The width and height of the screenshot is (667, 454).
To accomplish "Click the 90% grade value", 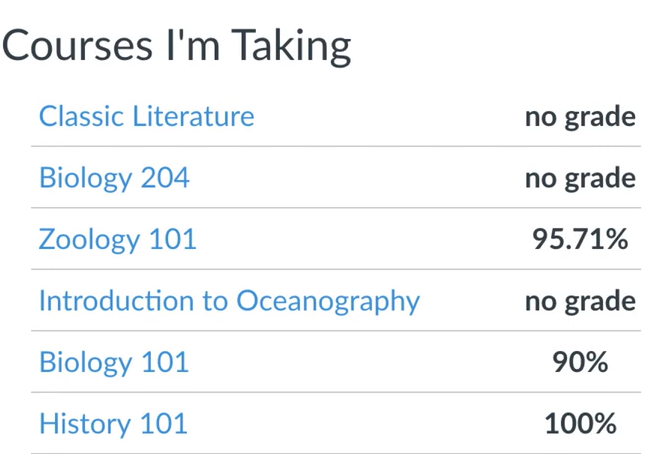I will [580, 362].
